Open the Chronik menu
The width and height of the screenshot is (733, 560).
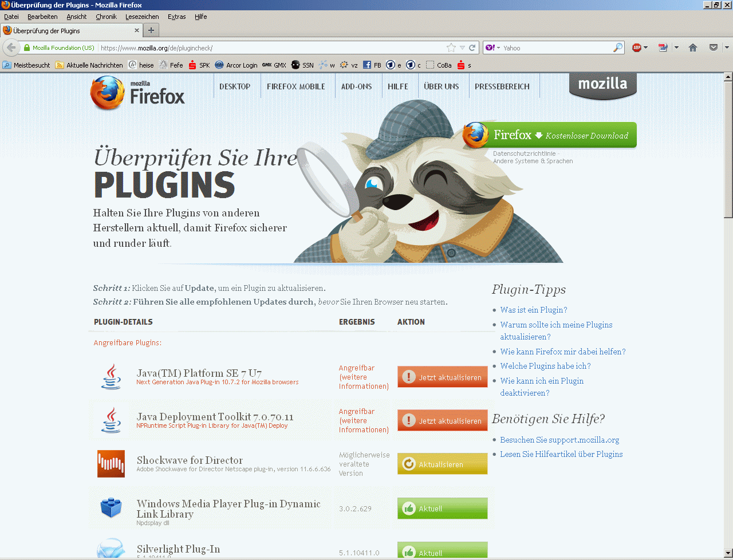(x=106, y=17)
